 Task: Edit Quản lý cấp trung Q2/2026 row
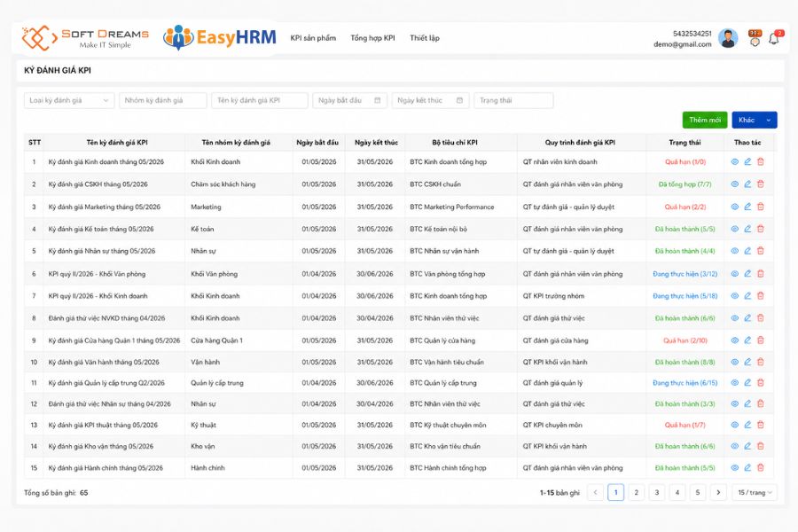click(747, 383)
